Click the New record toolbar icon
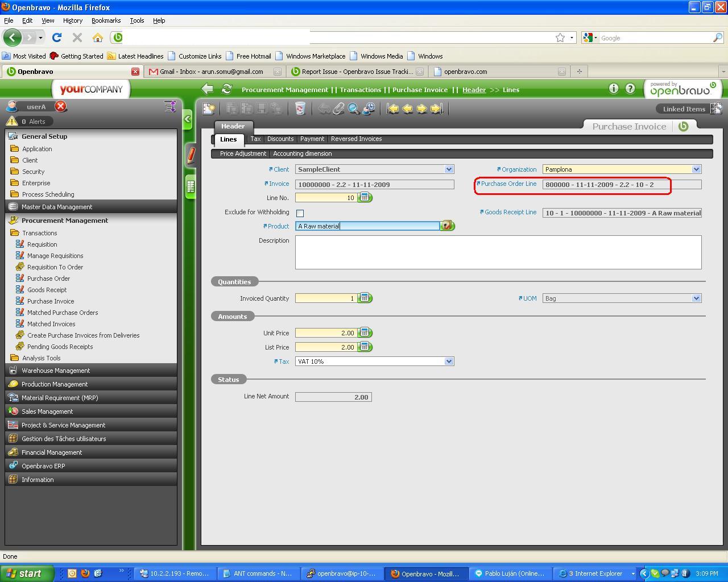The height and width of the screenshot is (582, 728). [209, 109]
